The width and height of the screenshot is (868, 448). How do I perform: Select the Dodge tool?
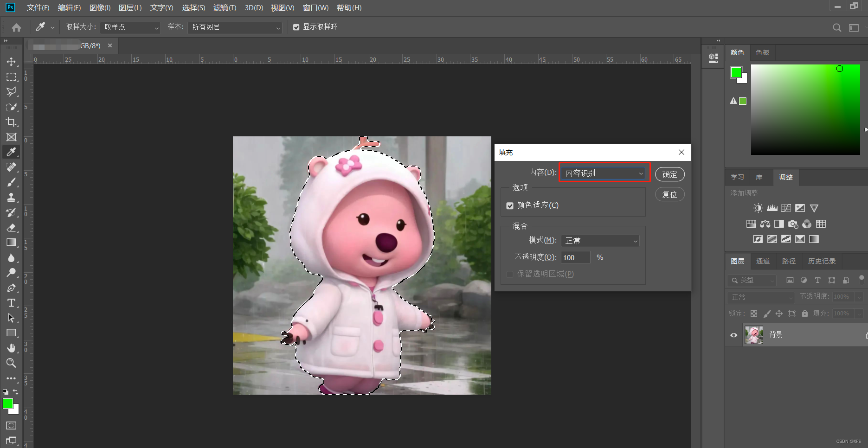coord(11,273)
